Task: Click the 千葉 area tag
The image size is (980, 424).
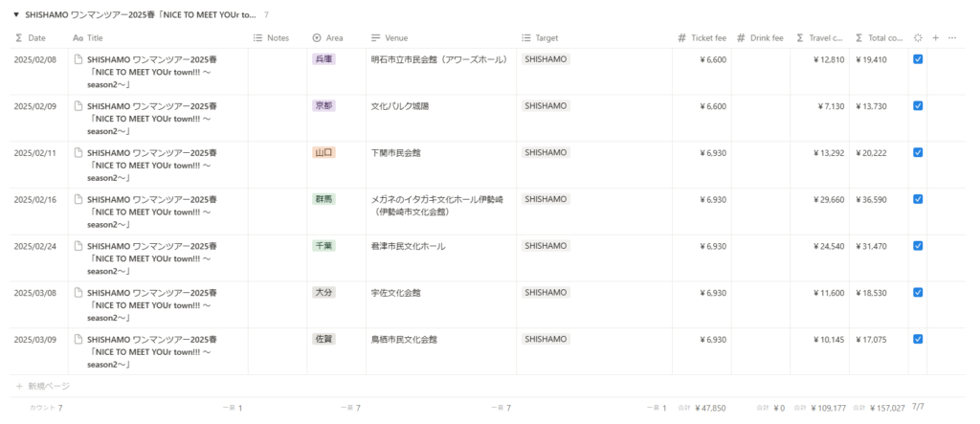Action: (x=323, y=246)
